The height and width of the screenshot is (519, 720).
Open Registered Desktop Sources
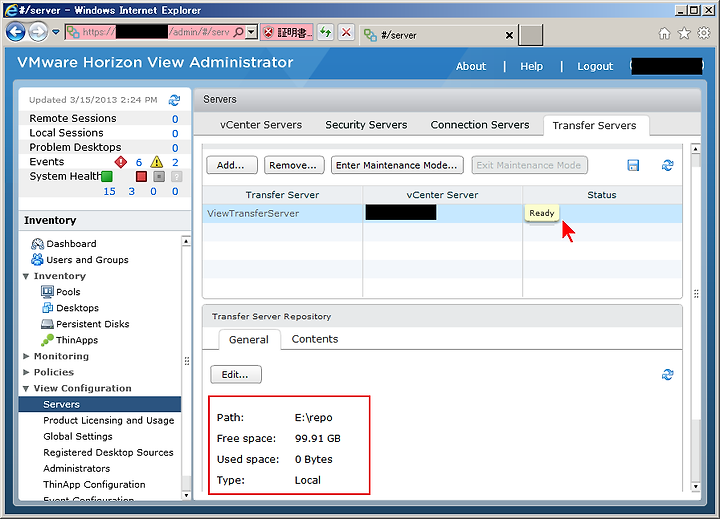click(x=108, y=453)
